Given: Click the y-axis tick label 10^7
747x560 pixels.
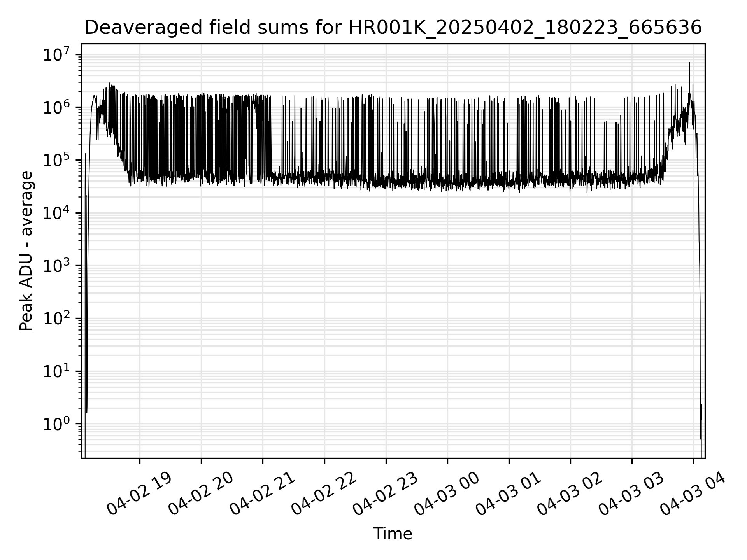Looking at the screenshot, I should [x=57, y=54].
